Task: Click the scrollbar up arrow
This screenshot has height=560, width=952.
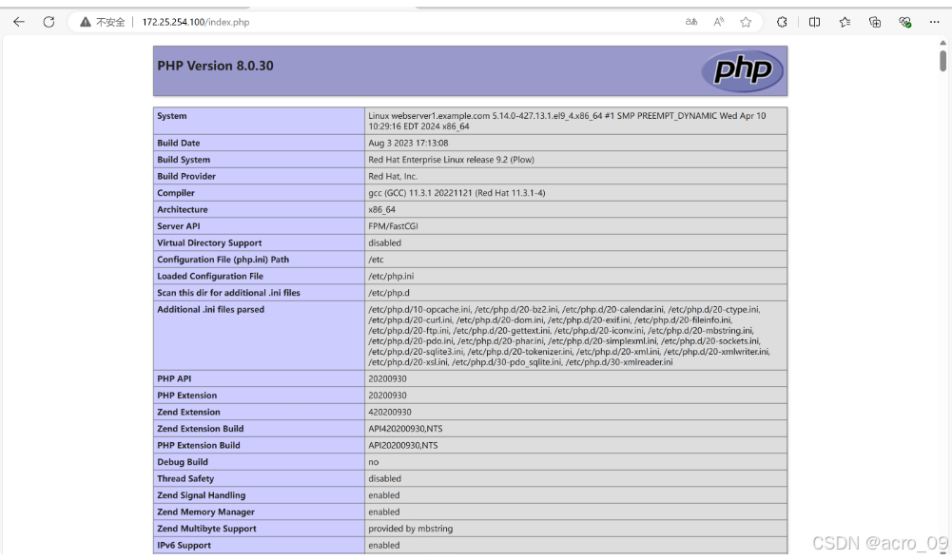Action: [942, 43]
